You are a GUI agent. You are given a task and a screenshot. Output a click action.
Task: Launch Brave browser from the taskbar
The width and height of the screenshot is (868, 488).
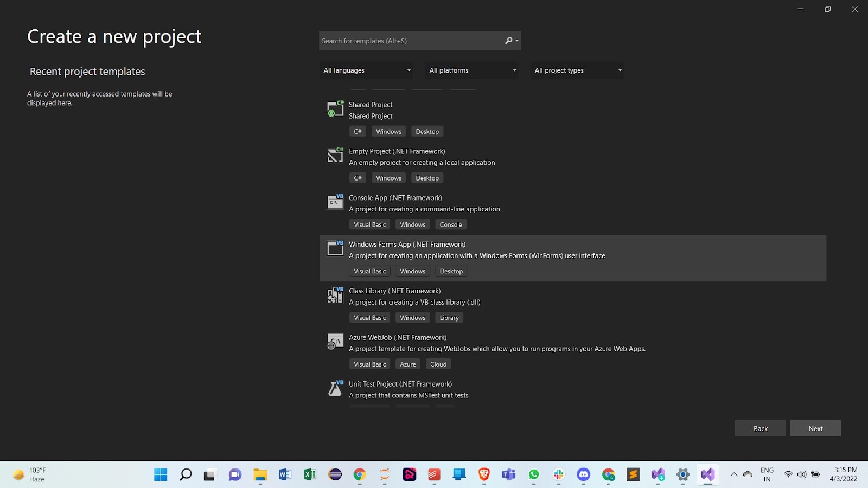point(484,474)
